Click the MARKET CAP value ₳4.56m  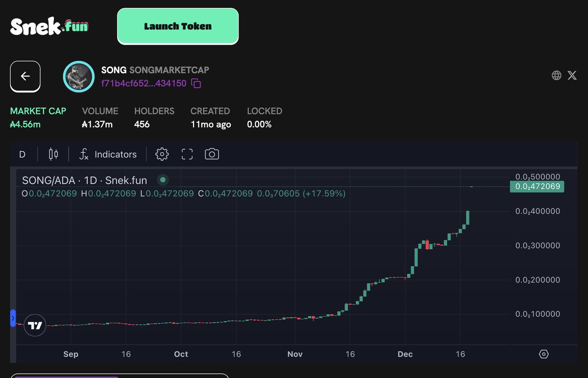[25, 124]
